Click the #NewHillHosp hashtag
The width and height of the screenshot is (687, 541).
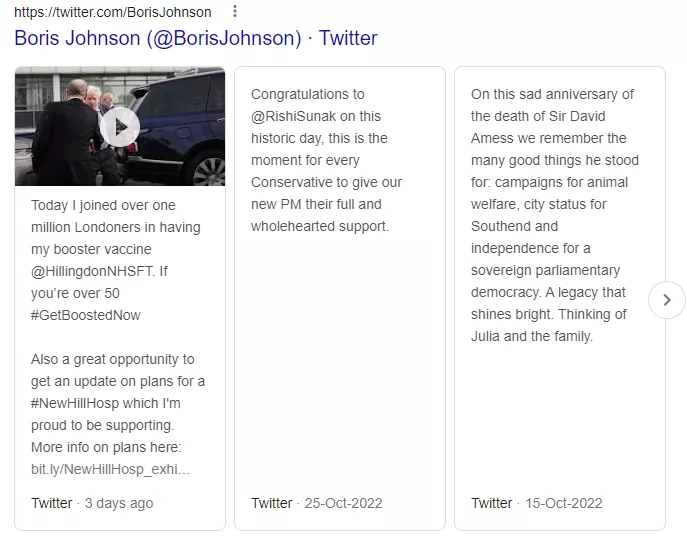click(75, 403)
